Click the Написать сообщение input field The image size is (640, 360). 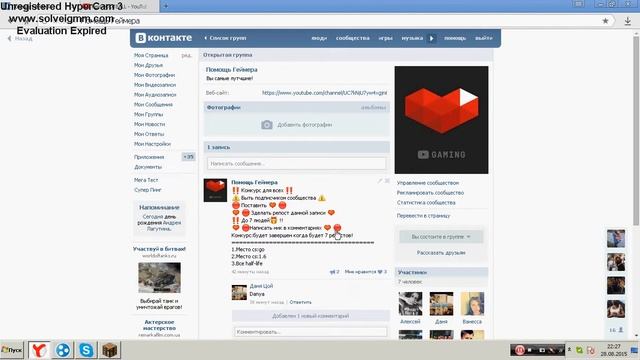(296, 164)
